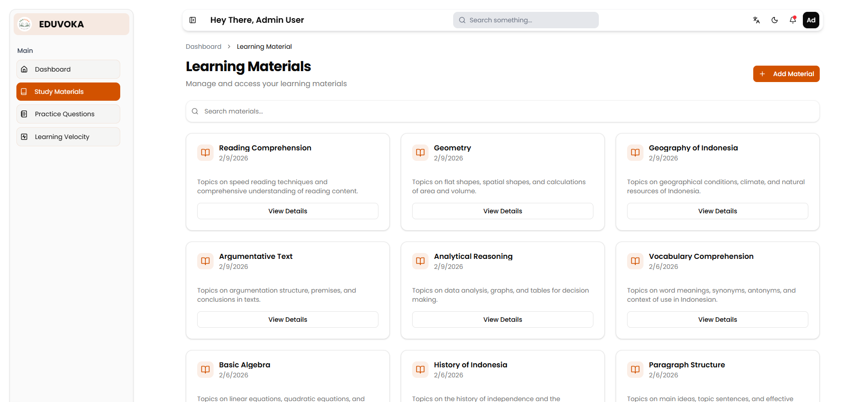The image size is (868, 402).
Task: Click the History of Indonesia title
Action: [x=470, y=365]
